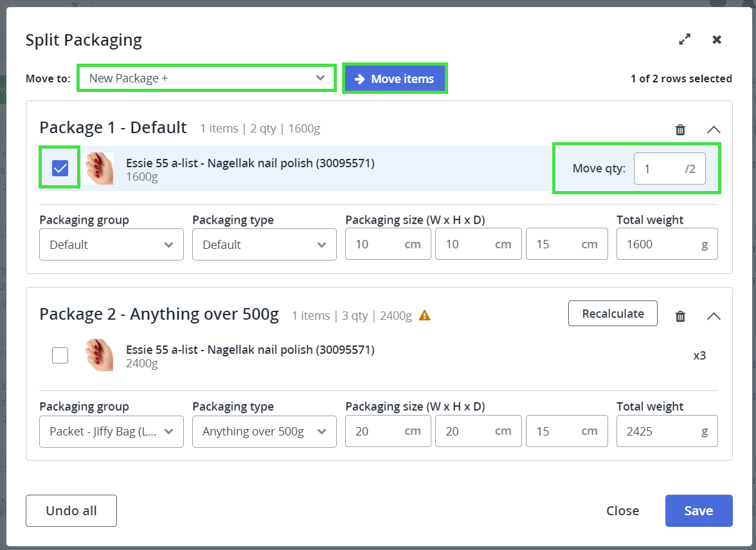Image resolution: width=756 pixels, height=550 pixels.
Task: Click the nail polish thumbnail in Package 2
Action: [100, 356]
